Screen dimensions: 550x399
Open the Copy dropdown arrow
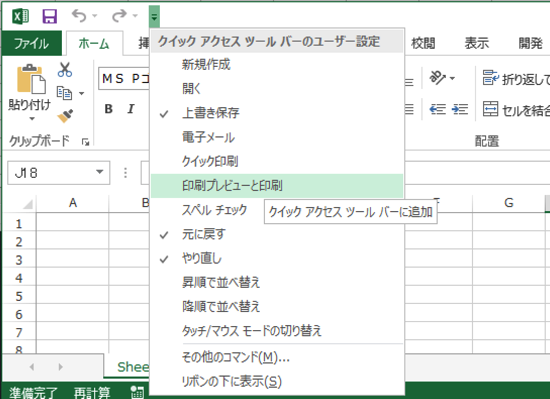point(81,93)
